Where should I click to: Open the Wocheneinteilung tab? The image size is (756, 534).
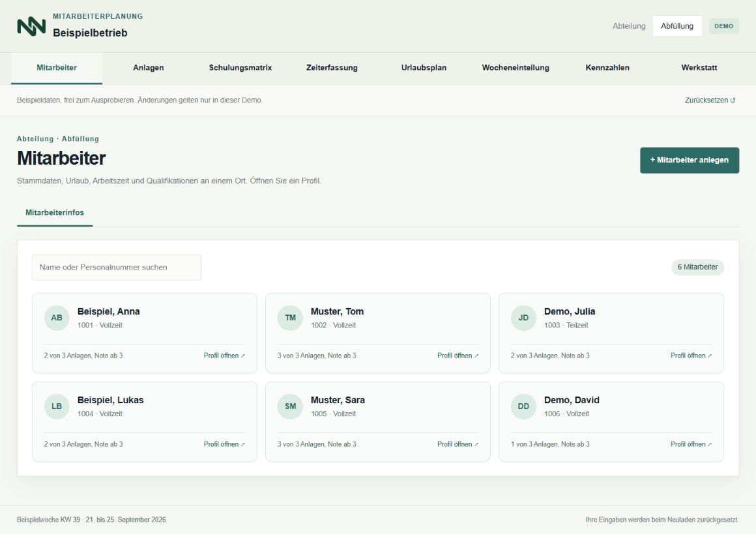(516, 68)
